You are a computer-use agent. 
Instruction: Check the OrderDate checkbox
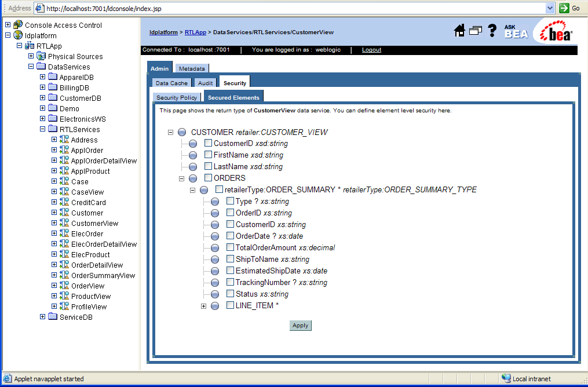coord(230,236)
